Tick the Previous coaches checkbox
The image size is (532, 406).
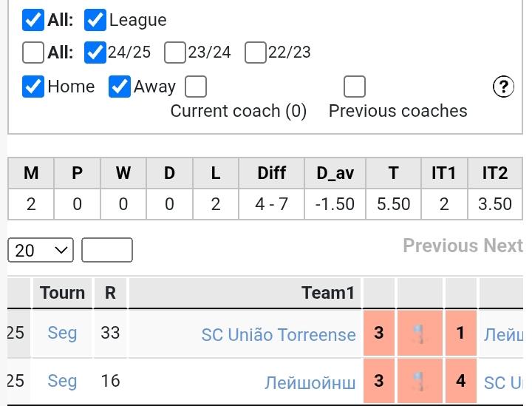coord(355,87)
